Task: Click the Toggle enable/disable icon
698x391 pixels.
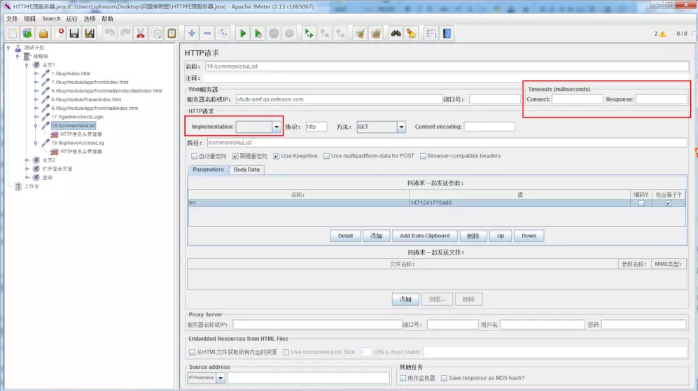Action: point(223,33)
